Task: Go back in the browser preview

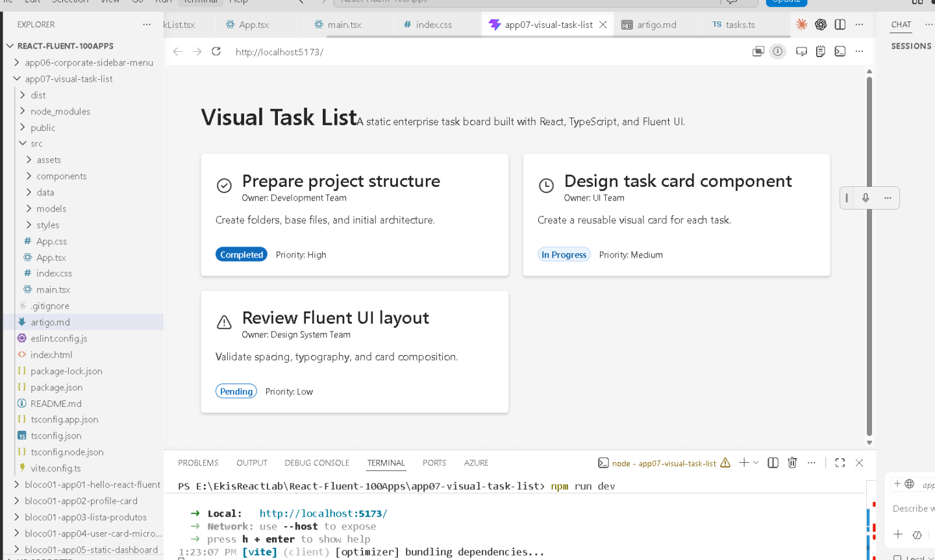Action: tap(178, 51)
